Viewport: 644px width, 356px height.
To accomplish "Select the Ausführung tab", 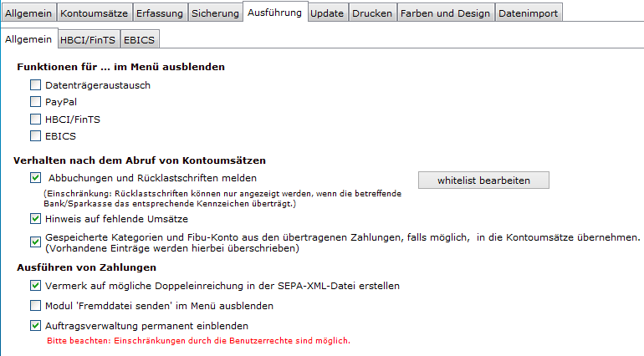I will 275,13.
